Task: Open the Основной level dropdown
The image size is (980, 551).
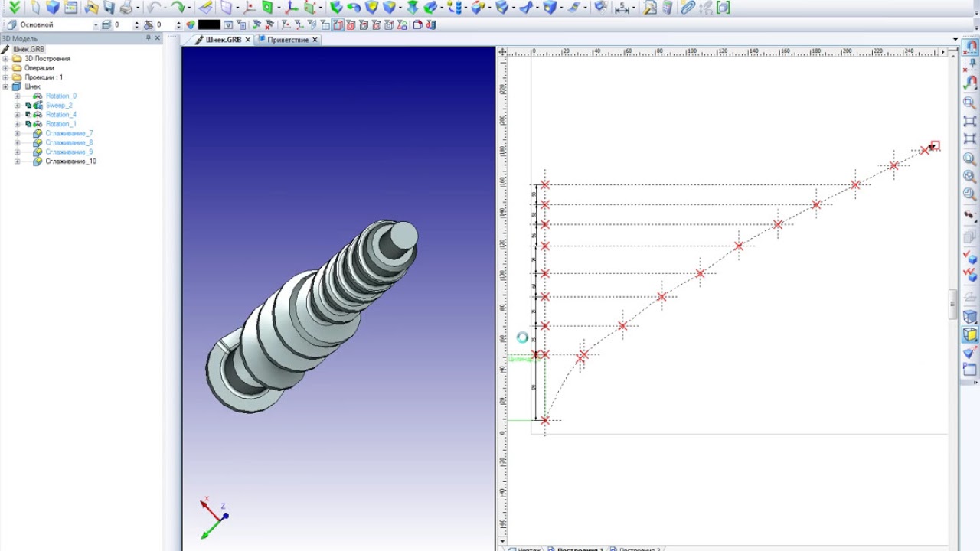Action: click(x=96, y=25)
